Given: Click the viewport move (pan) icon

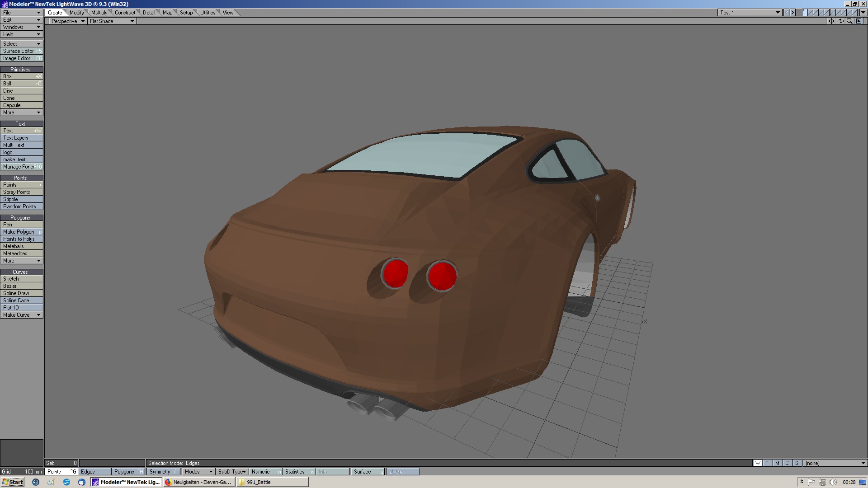Looking at the screenshot, I should (831, 21).
